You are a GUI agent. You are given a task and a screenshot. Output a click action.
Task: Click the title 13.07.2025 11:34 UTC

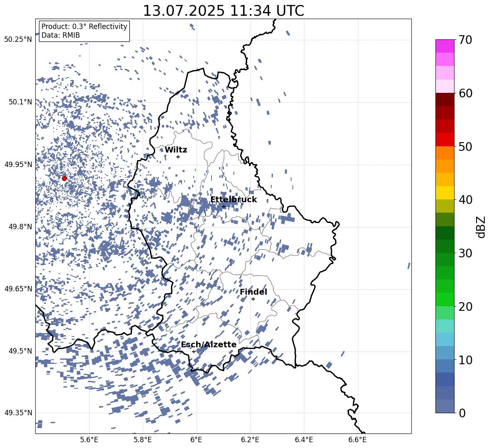tap(223, 11)
